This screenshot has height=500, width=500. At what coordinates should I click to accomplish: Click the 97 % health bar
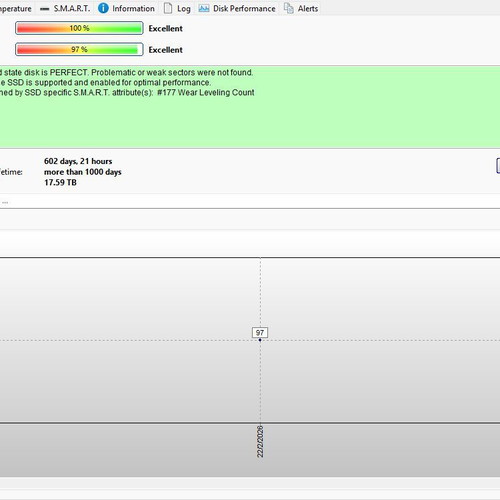coord(79,50)
